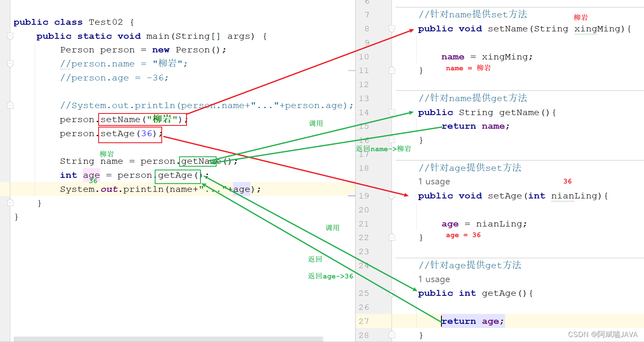This screenshot has width=644, height=342.
Task: Collapse setAge method fold on line 19
Action: click(x=392, y=196)
